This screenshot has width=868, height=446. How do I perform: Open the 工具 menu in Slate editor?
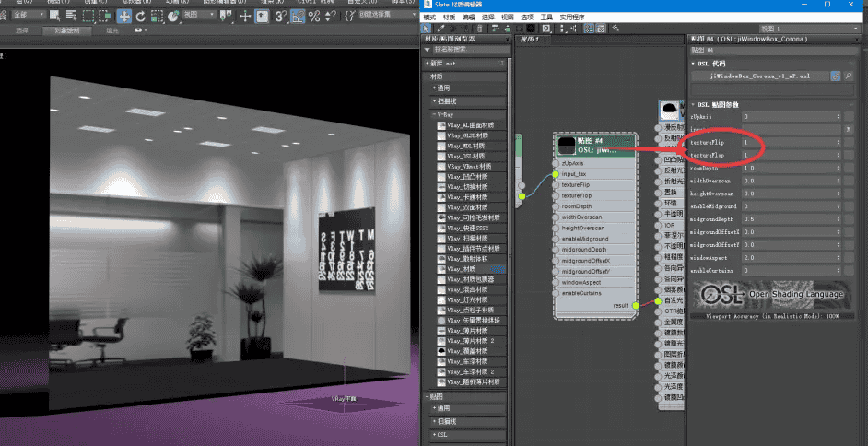(546, 18)
